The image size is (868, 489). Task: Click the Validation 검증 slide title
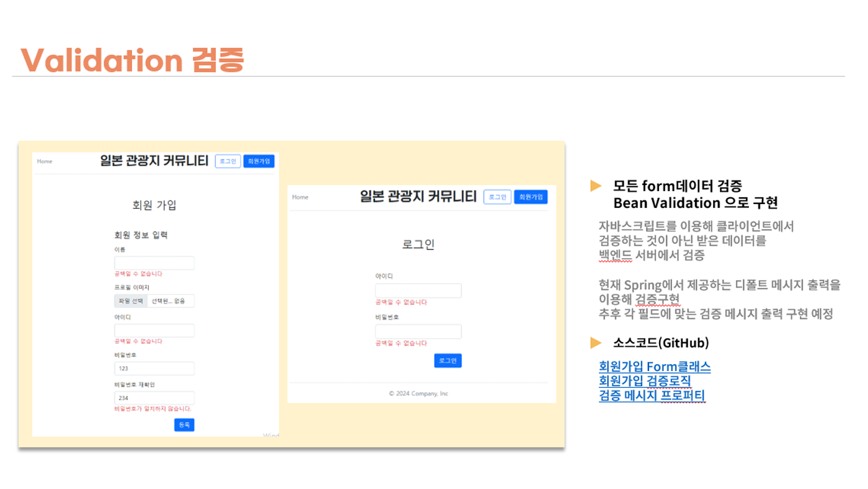tap(133, 60)
